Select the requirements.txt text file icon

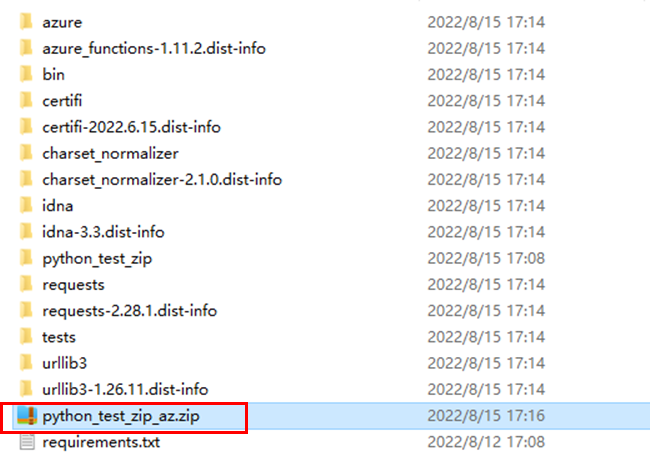pos(27,442)
